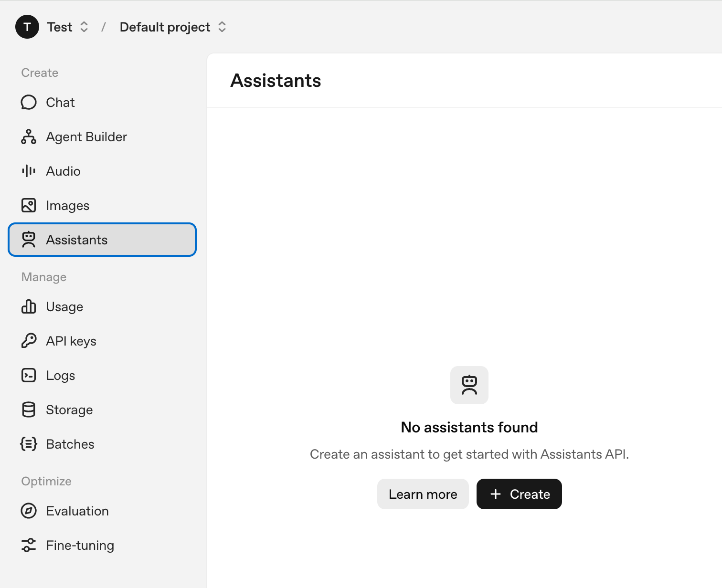Click the robot icon above No assistants found
722x588 pixels.
469,385
